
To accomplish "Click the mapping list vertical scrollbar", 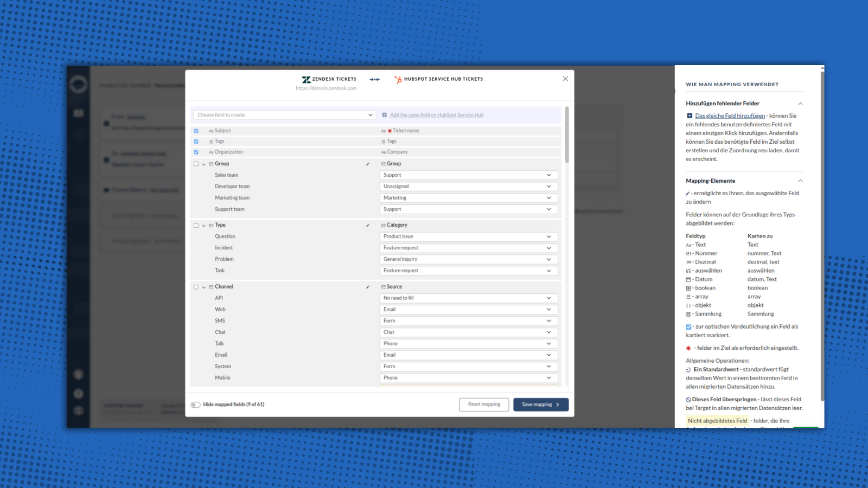I will pos(567,136).
